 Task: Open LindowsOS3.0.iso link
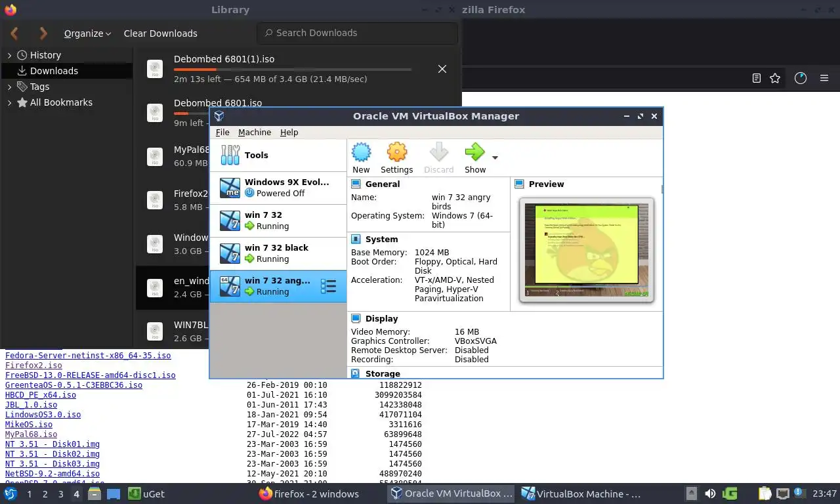(x=43, y=415)
